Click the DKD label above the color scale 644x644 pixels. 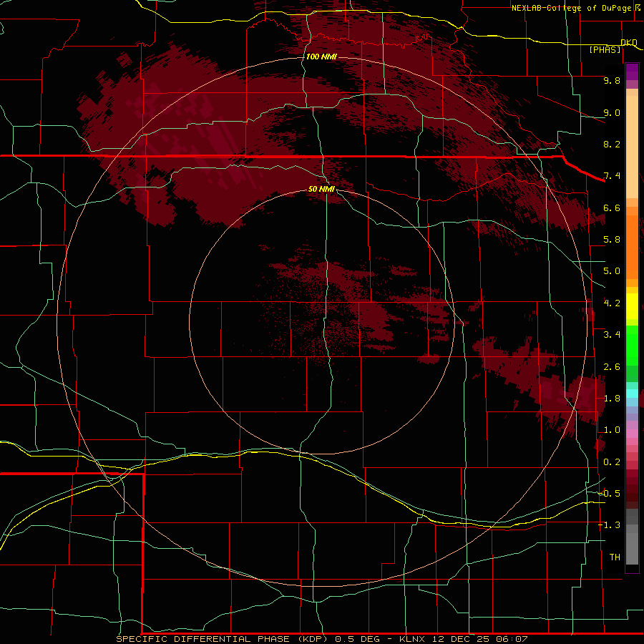629,43
